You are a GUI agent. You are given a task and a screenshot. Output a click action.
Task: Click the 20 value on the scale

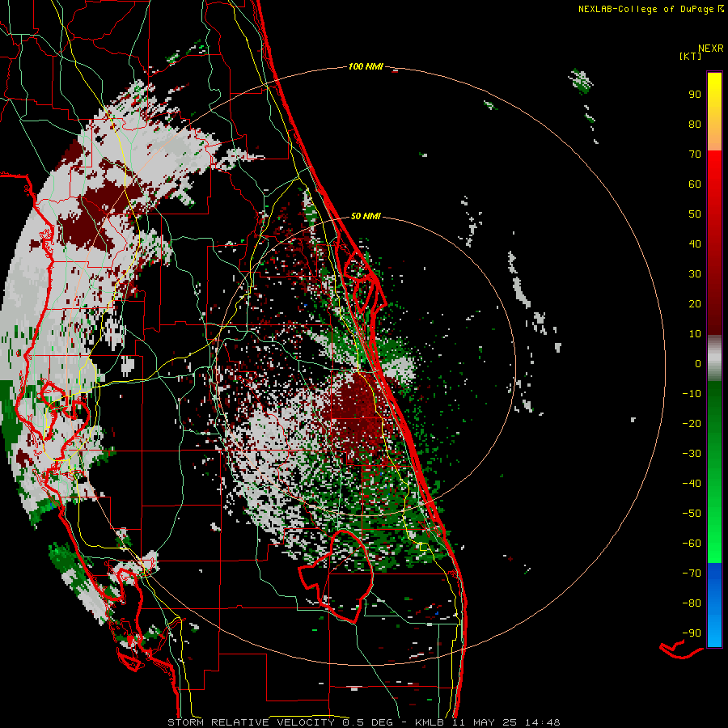pyautogui.click(x=695, y=304)
